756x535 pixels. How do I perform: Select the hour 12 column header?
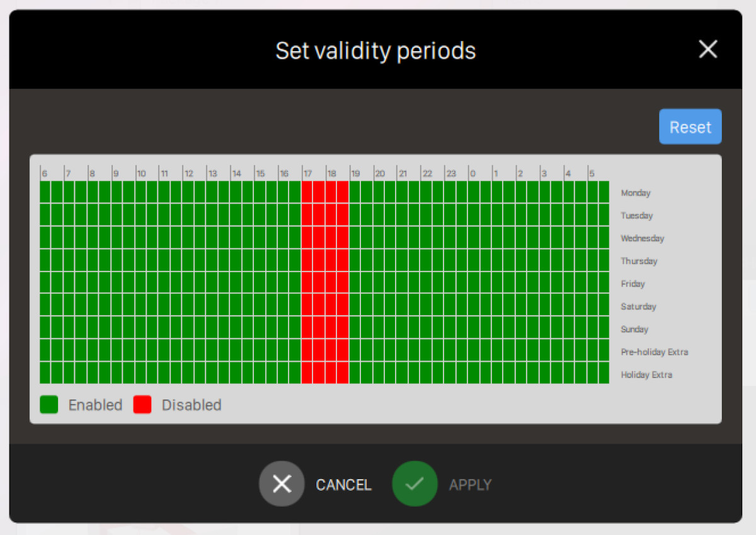(x=188, y=173)
